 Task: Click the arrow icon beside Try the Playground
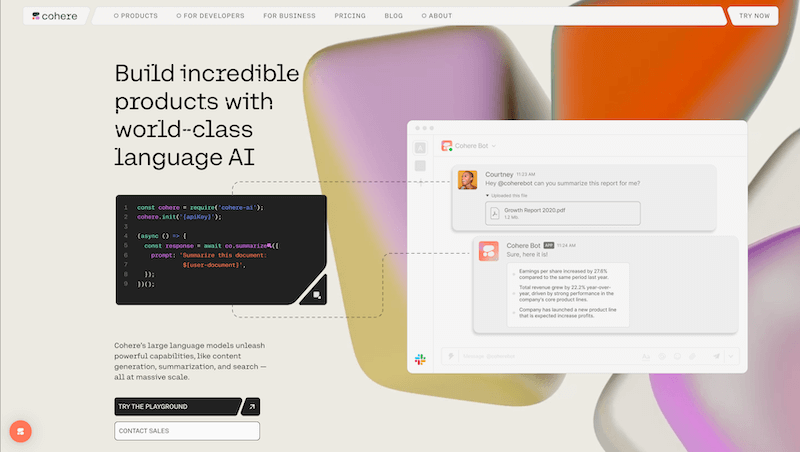[251, 407]
